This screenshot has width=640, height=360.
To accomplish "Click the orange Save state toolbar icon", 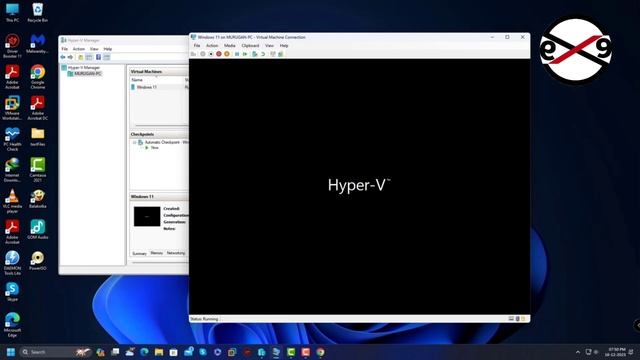I will tap(227, 54).
